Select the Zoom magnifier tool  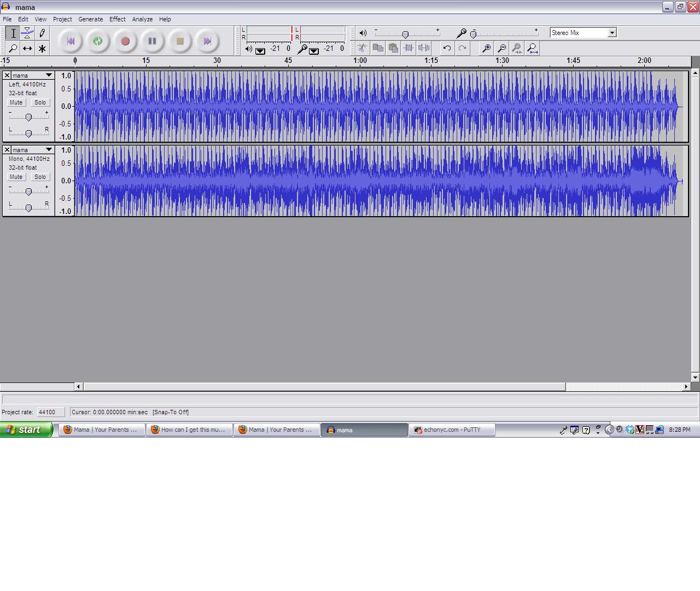(x=13, y=48)
